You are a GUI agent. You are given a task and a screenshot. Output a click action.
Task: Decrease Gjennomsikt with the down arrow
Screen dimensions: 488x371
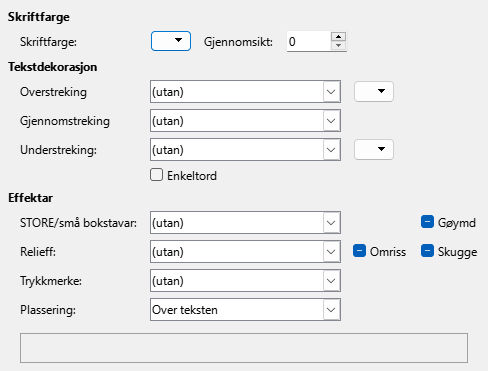[x=339, y=46]
